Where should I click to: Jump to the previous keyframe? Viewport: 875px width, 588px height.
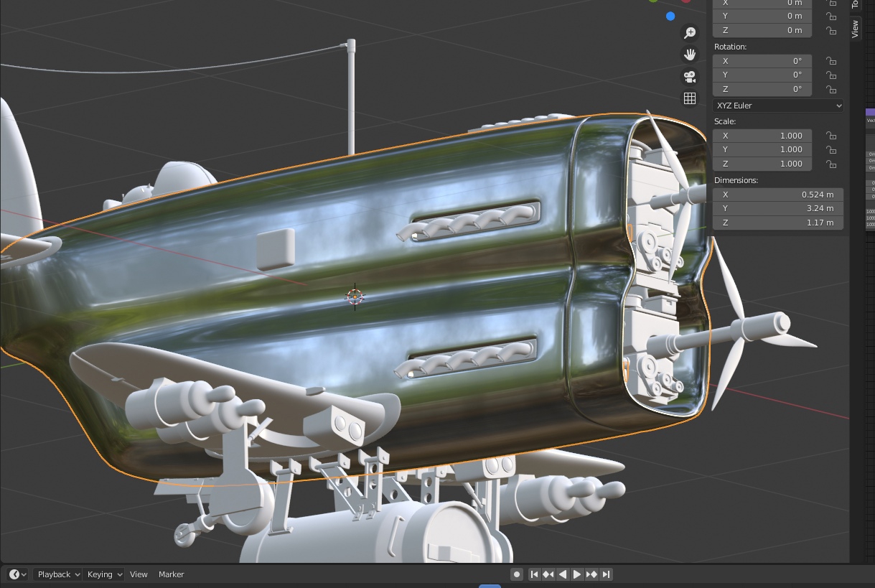coord(548,574)
